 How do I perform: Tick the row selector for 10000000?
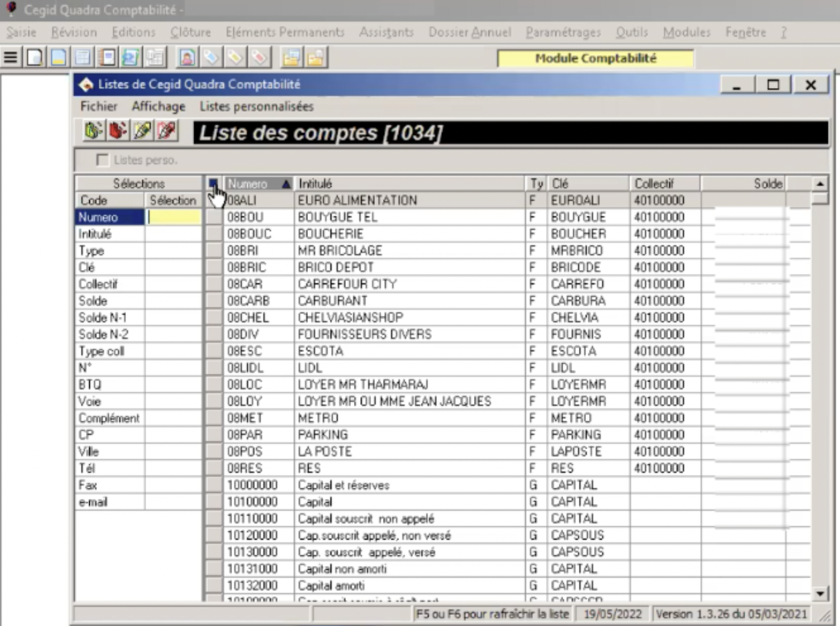coord(214,485)
